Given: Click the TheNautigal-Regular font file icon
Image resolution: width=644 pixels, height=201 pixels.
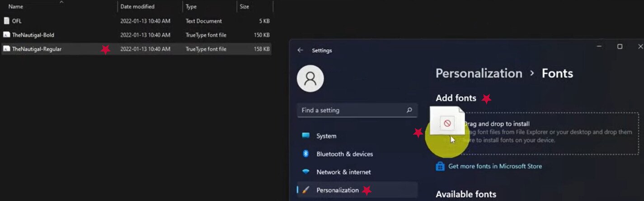Looking at the screenshot, I should 6,49.
